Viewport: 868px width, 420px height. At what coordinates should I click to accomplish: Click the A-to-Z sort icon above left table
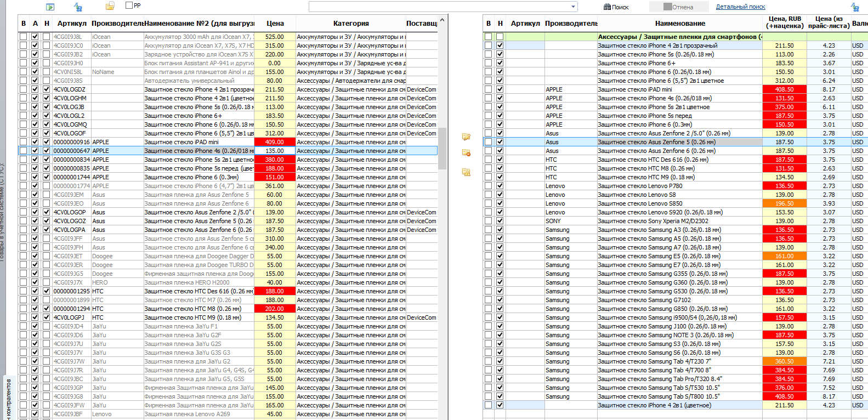point(78,7)
